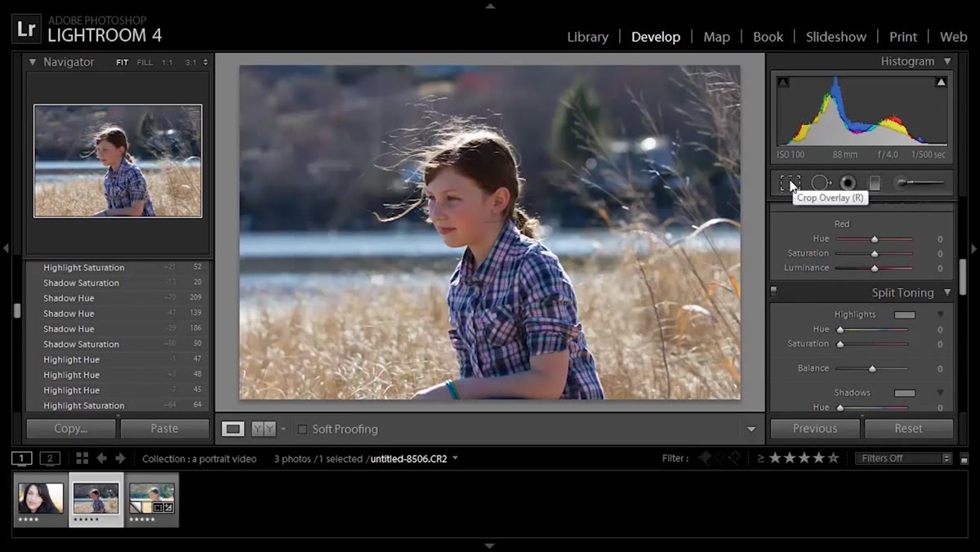Click the Reset button
980x552 pixels.
(908, 429)
